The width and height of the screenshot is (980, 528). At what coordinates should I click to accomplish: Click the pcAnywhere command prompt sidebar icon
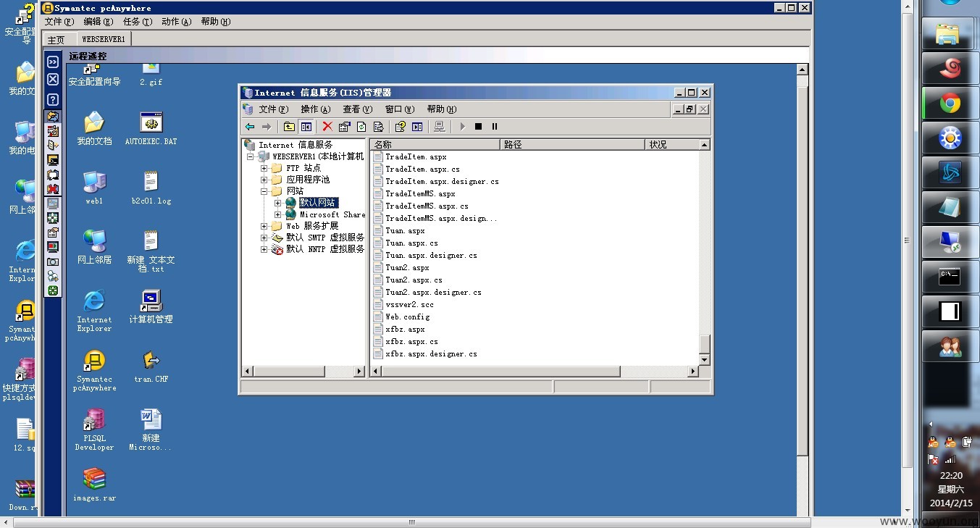coord(53,160)
